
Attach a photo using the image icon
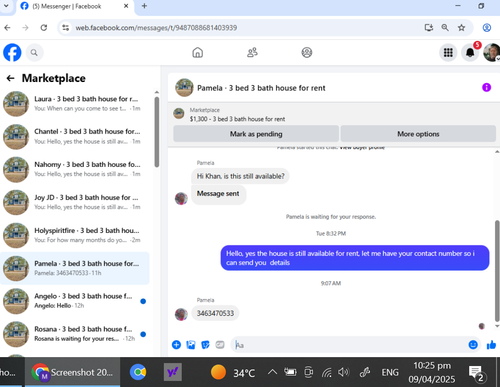tap(191, 345)
